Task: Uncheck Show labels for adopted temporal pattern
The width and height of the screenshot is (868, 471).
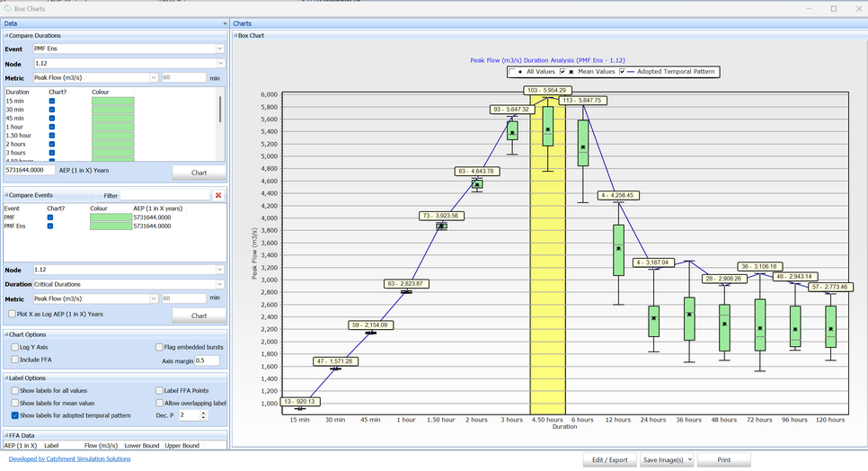Action: click(15, 415)
